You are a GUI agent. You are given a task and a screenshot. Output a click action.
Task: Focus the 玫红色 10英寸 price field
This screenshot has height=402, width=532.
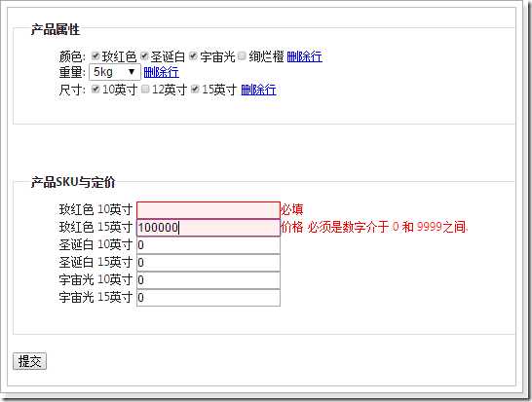pos(209,210)
